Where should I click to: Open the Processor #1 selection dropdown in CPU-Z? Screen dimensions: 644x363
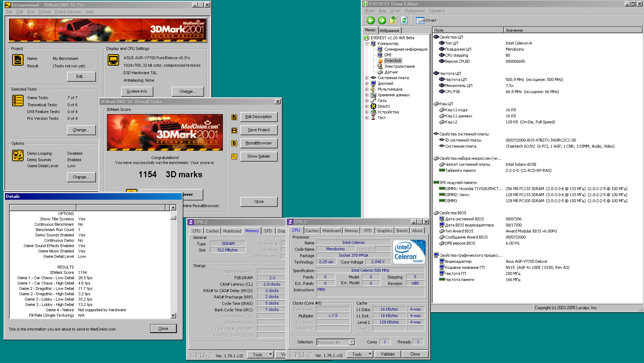coord(352,342)
